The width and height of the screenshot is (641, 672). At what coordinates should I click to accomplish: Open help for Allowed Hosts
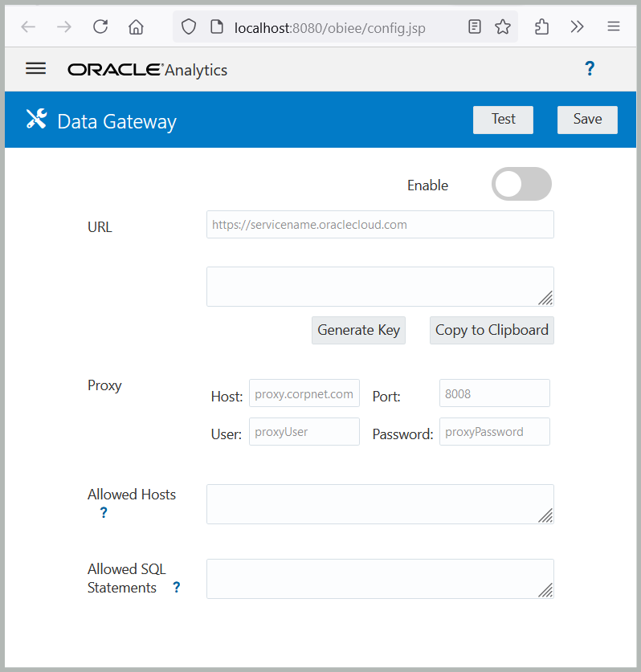pyautogui.click(x=103, y=512)
